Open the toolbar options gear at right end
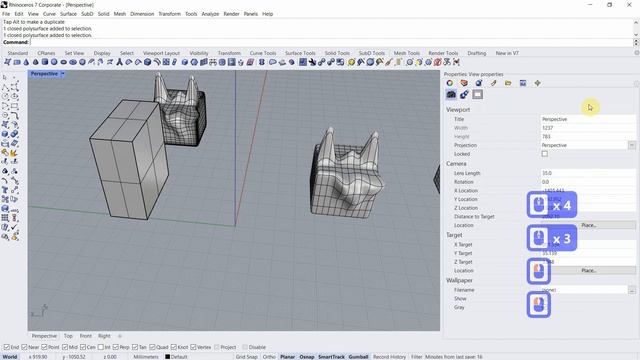The height and width of the screenshot is (360, 640). pyautogui.click(x=637, y=53)
